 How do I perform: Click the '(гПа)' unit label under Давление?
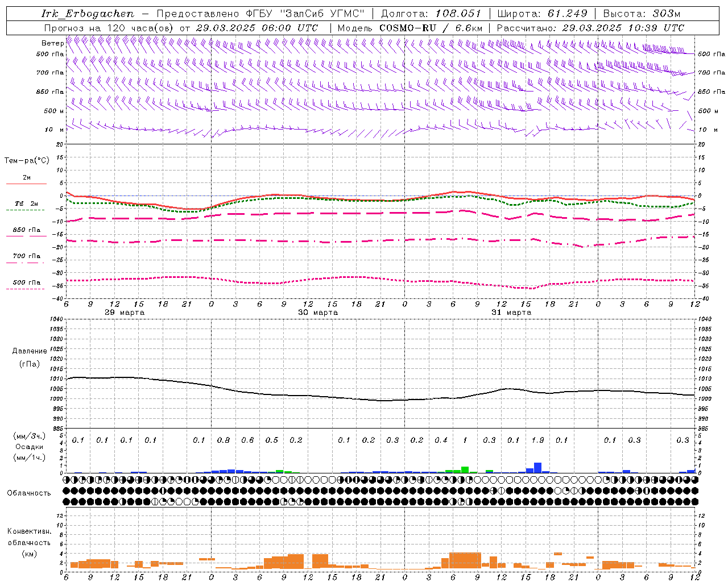coord(30,364)
